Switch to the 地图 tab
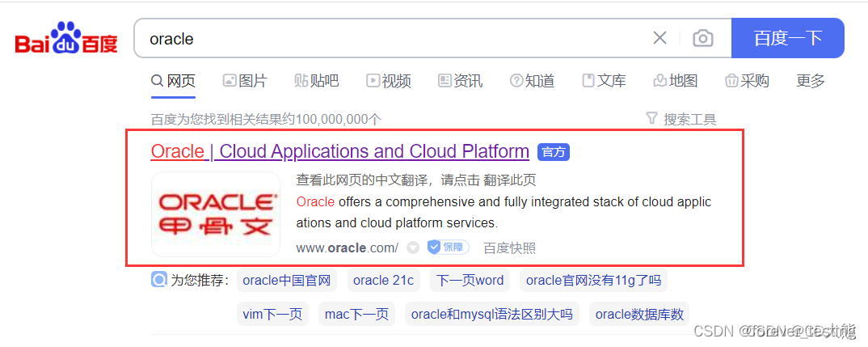The height and width of the screenshot is (347, 868). pos(675,82)
